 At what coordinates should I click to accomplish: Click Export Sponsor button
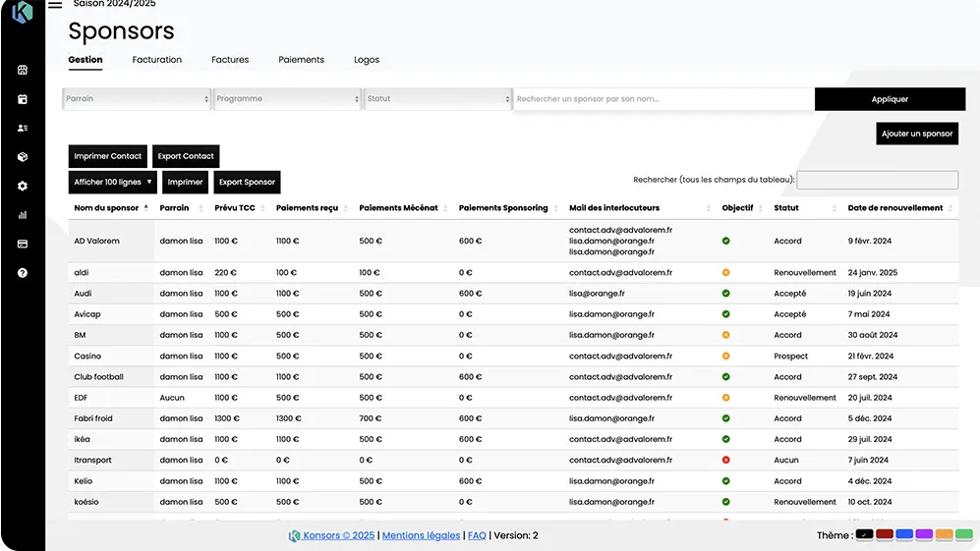[247, 182]
